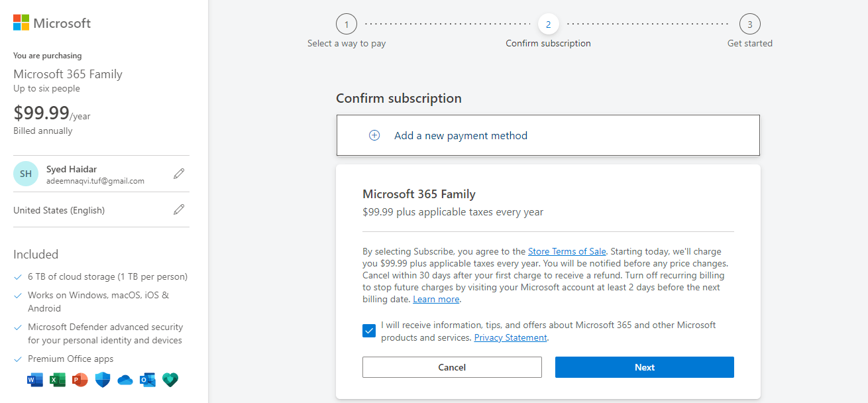Click the Cancel button
The height and width of the screenshot is (403, 868).
(452, 367)
